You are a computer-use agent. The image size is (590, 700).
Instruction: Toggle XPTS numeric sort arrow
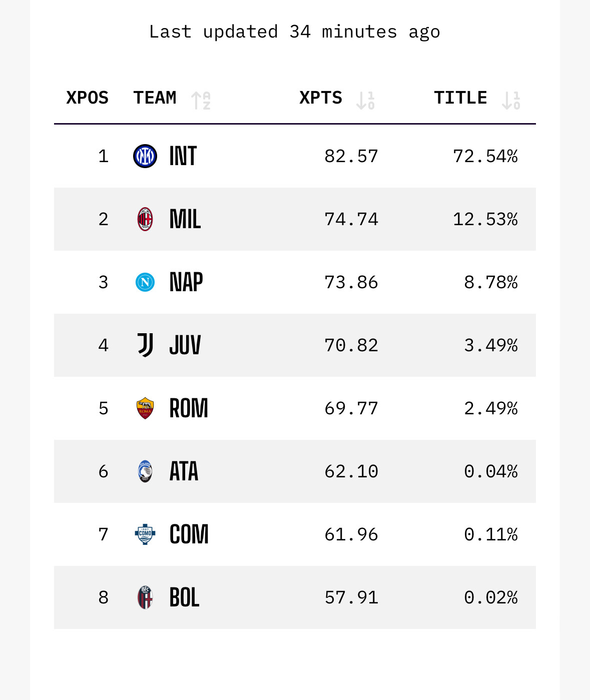[x=365, y=100]
